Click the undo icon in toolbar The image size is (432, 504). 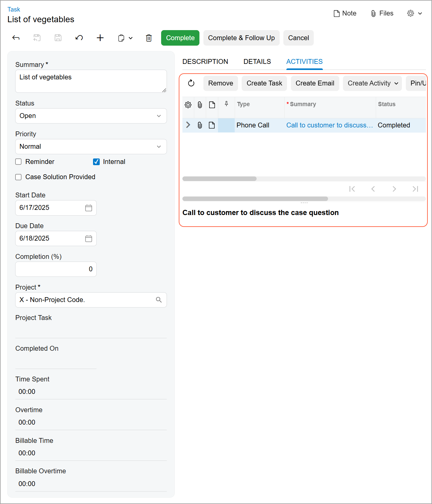pos(79,38)
